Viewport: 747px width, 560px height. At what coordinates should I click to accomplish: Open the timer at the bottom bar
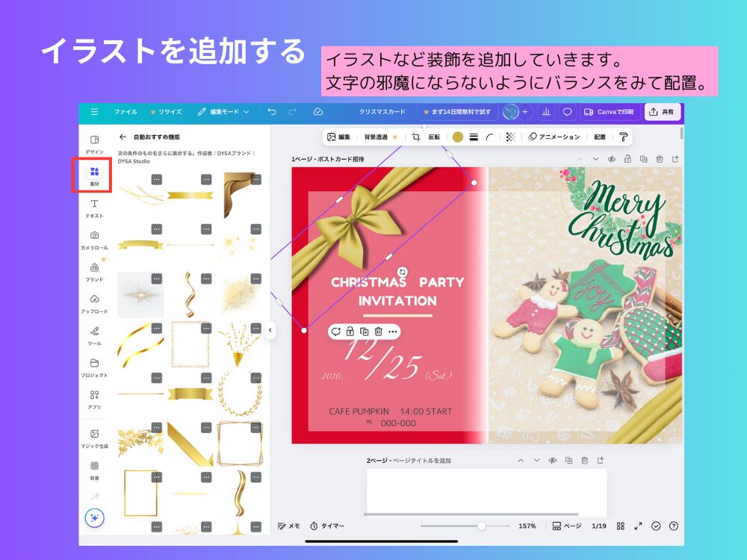[323, 526]
